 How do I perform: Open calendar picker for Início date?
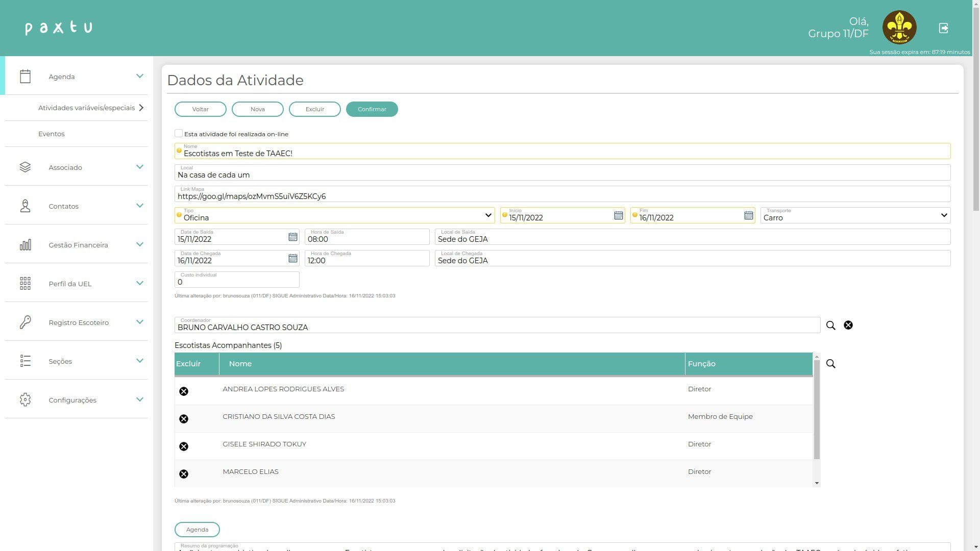pos(618,215)
